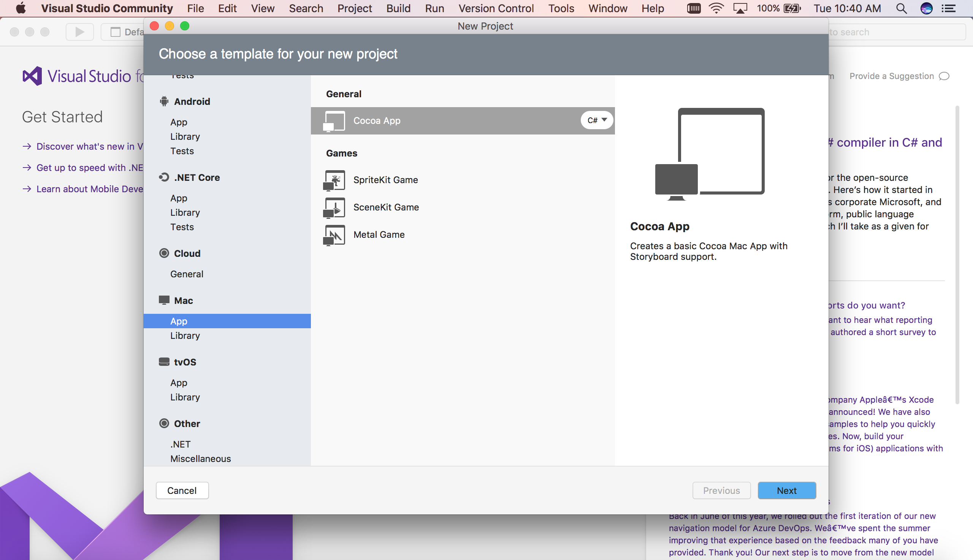973x560 pixels.
Task: Select Miscellaneous under Other
Action: pyautogui.click(x=200, y=459)
